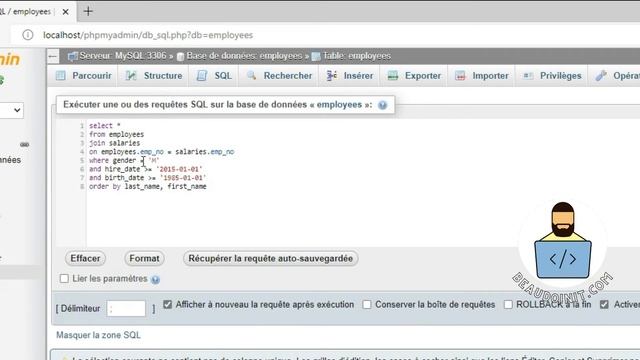Click the '1985-01-01' date string
Screen dimensions: 640x360
183,178
